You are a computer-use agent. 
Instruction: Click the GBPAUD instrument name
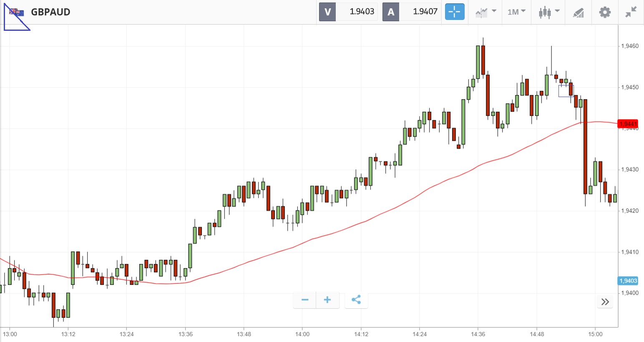[x=50, y=12]
